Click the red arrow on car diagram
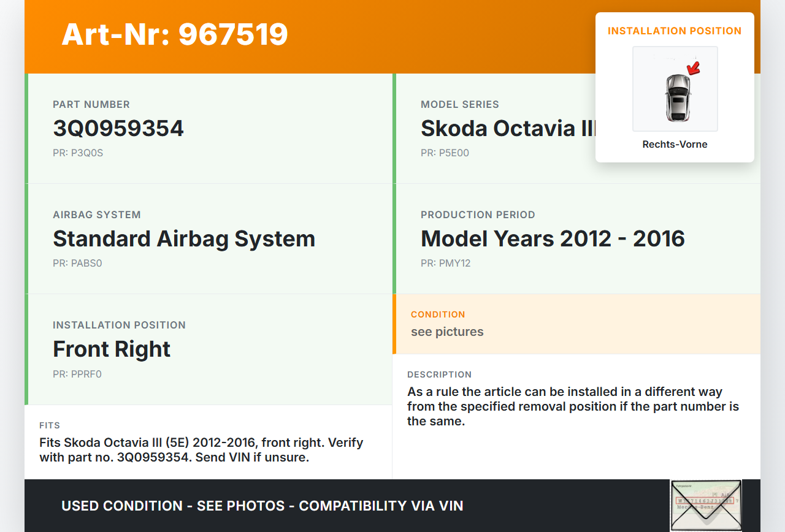Screen dimensions: 785x532 tap(694, 67)
